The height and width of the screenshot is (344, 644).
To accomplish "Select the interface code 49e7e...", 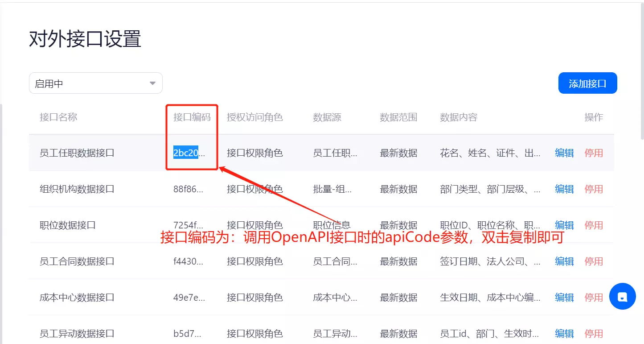I will point(189,297).
